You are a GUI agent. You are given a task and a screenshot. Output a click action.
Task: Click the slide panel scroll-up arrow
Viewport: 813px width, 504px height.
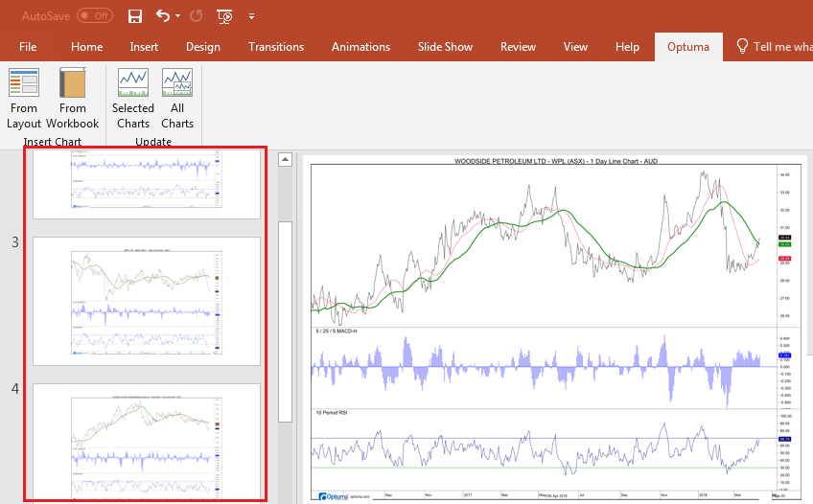[285, 160]
